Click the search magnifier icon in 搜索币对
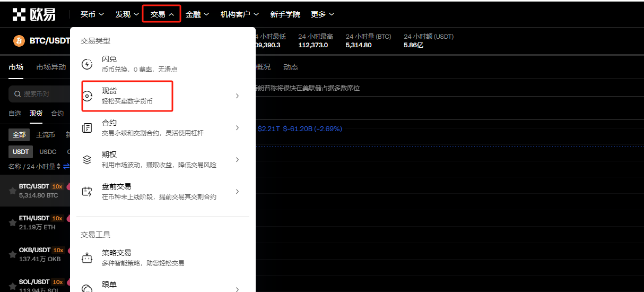 (18, 94)
